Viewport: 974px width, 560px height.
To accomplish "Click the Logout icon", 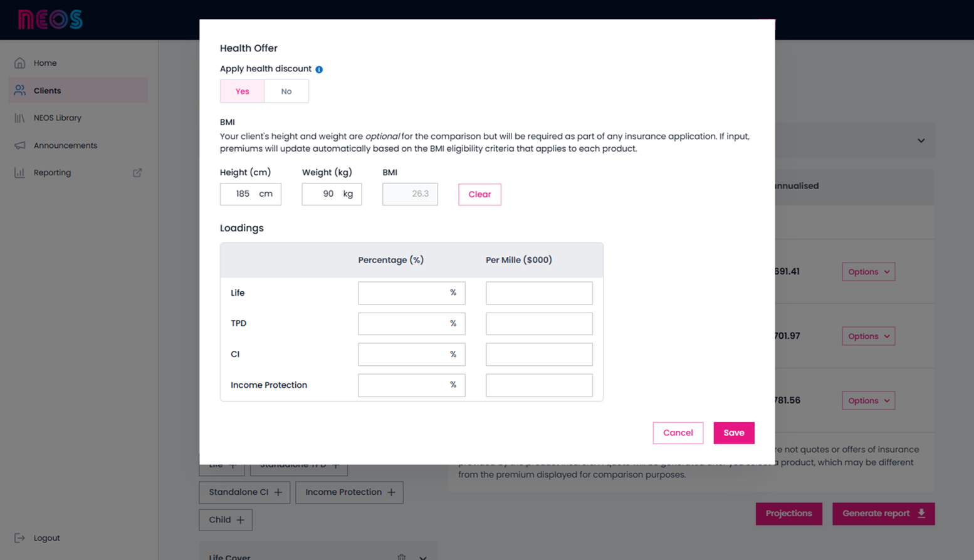I will (x=20, y=538).
